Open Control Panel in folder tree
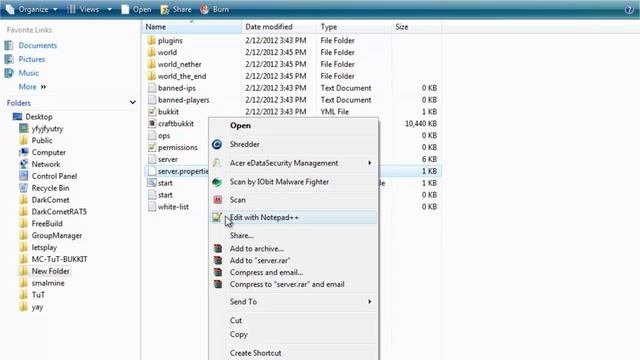This screenshot has width=640, height=360. [x=54, y=176]
